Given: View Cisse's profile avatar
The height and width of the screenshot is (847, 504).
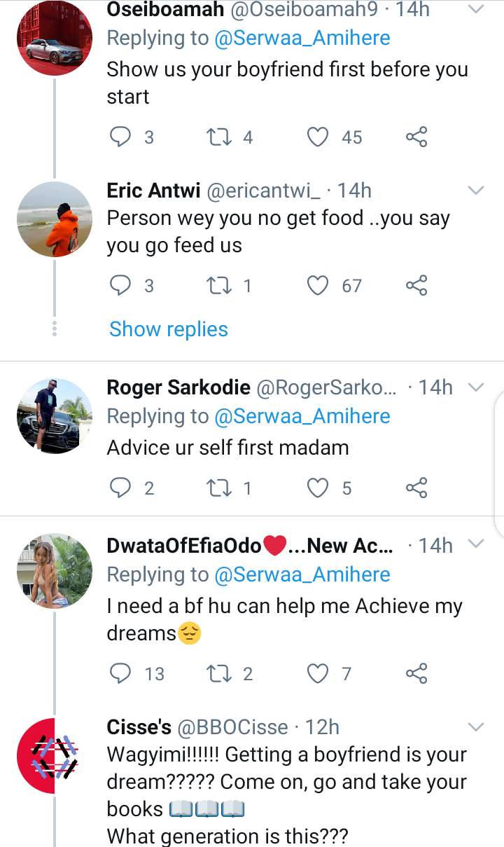Looking at the screenshot, I should point(55,756).
